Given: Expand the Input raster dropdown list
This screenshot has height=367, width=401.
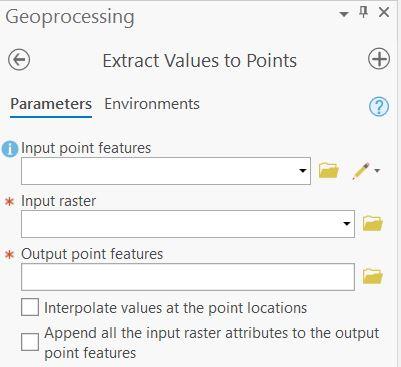Looking at the screenshot, I should tap(347, 223).
